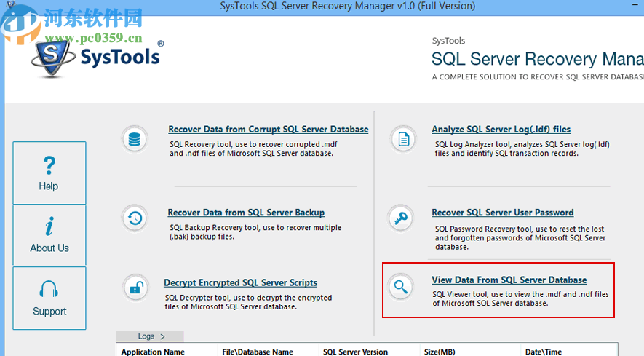Click the SQL Recovery tool description text
Screen dimensions: 644x356
click(253, 149)
